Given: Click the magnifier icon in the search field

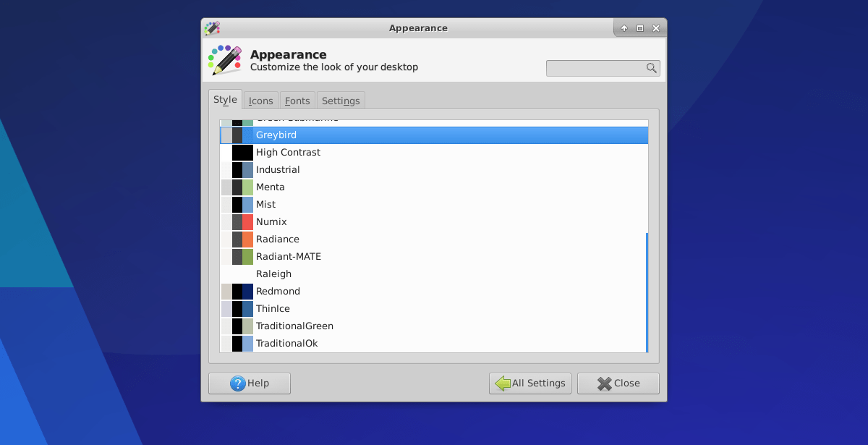Looking at the screenshot, I should pyautogui.click(x=652, y=68).
